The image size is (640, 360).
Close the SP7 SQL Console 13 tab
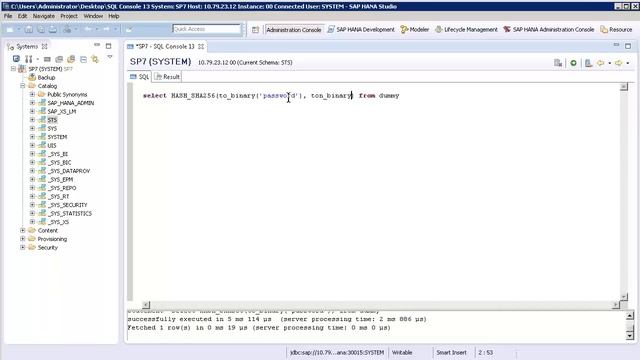pyautogui.click(x=201, y=47)
